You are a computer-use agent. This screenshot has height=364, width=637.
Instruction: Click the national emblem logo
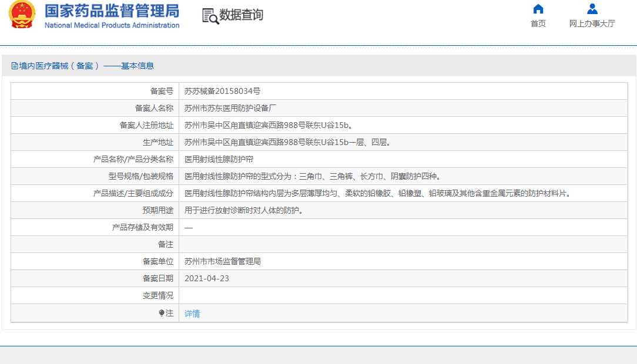coord(22,14)
